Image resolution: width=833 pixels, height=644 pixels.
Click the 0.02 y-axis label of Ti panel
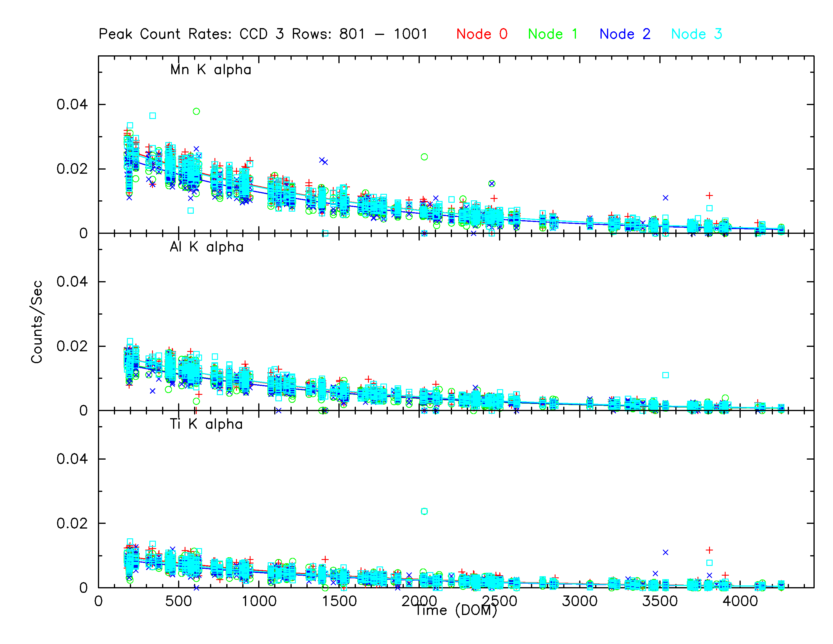[x=72, y=524]
